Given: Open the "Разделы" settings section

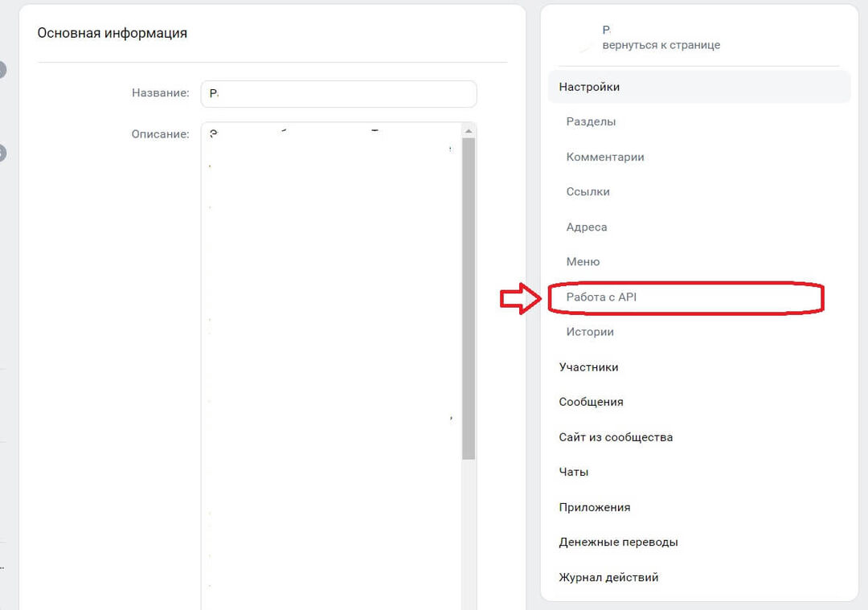Looking at the screenshot, I should 592,121.
